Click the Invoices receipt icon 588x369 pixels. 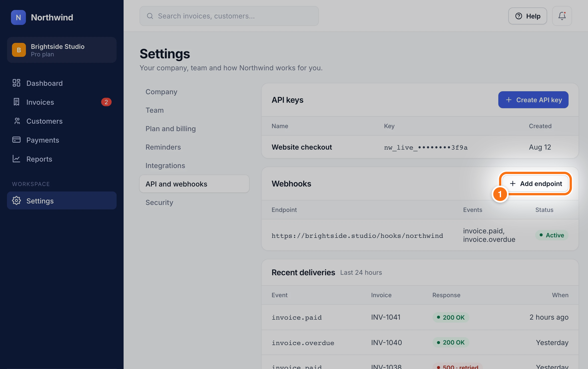[16, 102]
